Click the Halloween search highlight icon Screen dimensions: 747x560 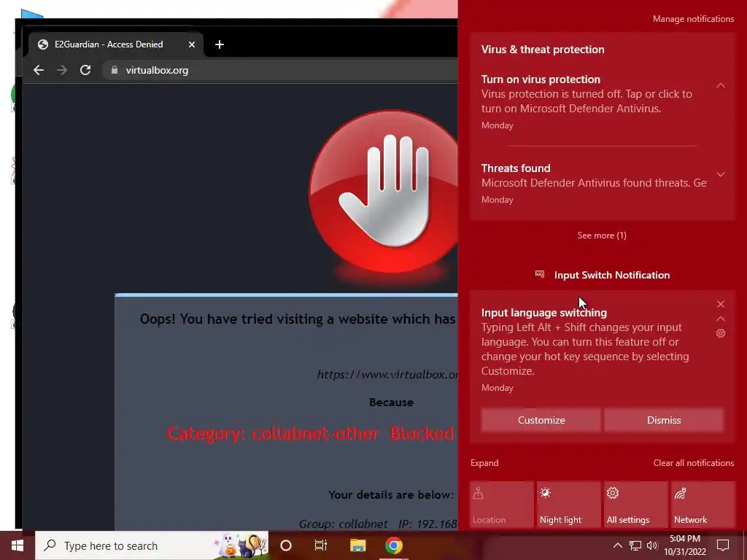[239, 545]
